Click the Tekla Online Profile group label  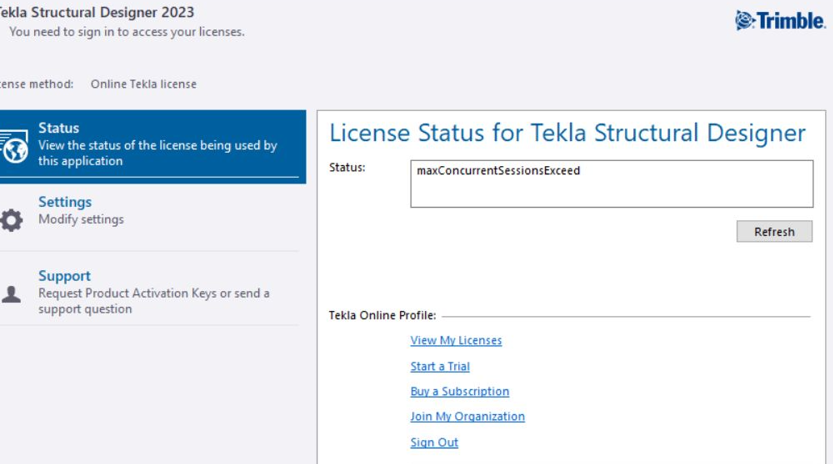pyautogui.click(x=382, y=316)
